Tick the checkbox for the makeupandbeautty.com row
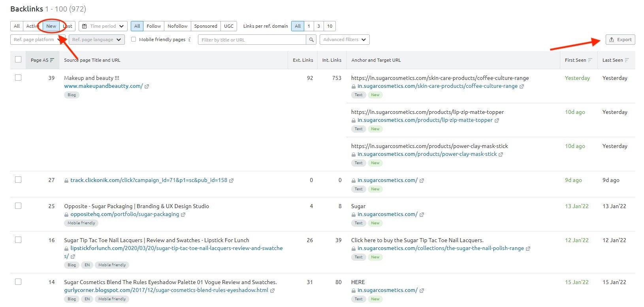The height and width of the screenshot is (307, 644). 18,78
